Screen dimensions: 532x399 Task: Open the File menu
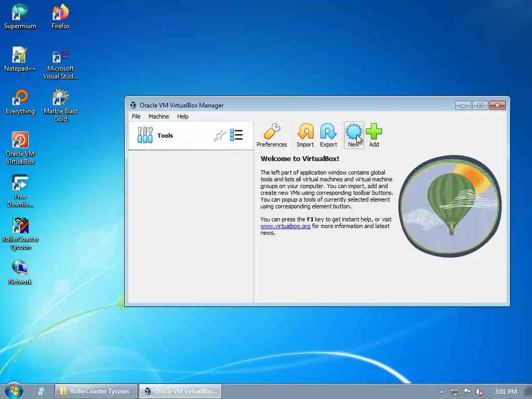[x=136, y=116]
